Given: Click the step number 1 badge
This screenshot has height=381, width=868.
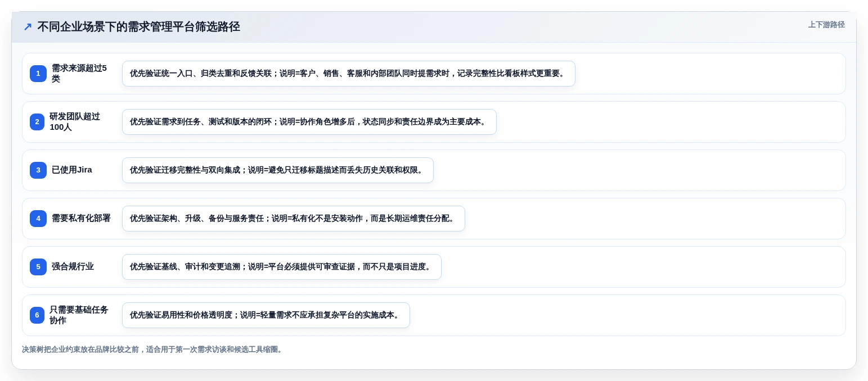Looking at the screenshot, I should click(x=38, y=74).
